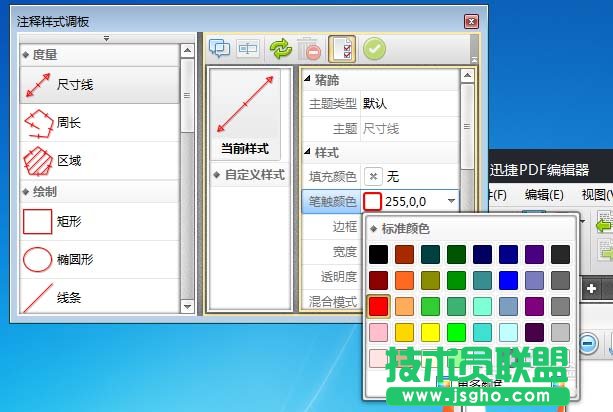This screenshot has width=613, height=412.
Task: Select the 线条 line tool
Action: tap(99, 297)
